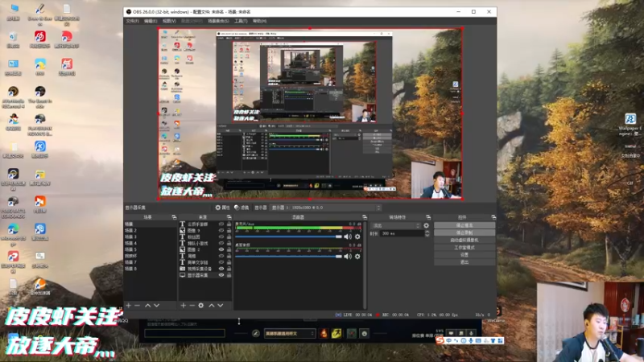
Task: Hide the 显示器采集 source
Action: coord(221,275)
